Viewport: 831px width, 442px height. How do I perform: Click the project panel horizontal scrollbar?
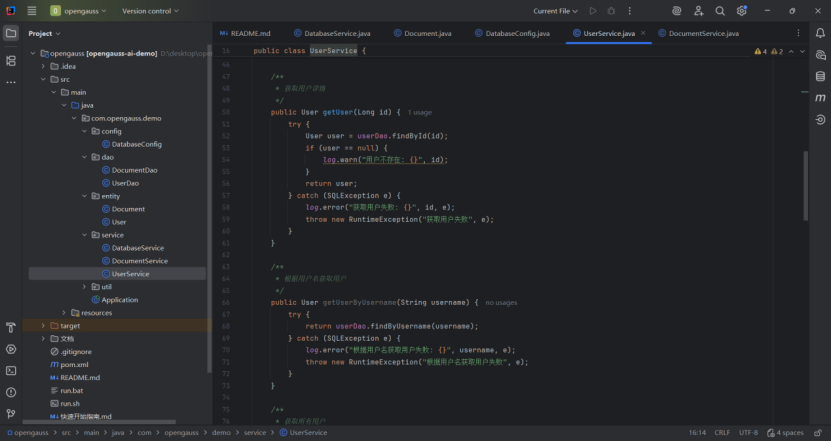99,422
